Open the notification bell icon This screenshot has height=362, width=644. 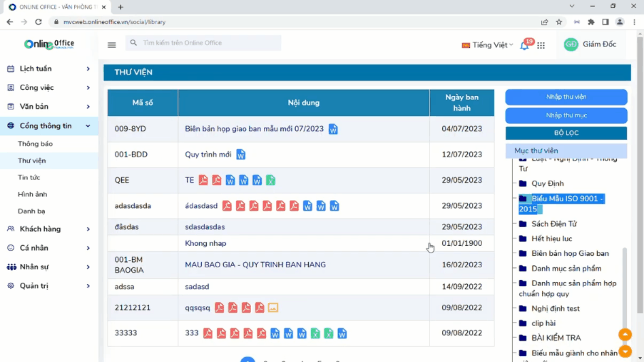(x=524, y=46)
